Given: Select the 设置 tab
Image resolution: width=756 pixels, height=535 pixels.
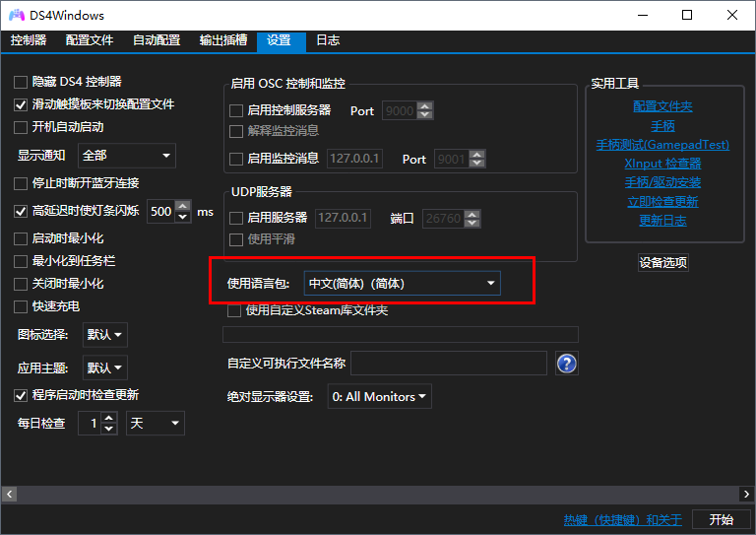Looking at the screenshot, I should click(x=282, y=40).
